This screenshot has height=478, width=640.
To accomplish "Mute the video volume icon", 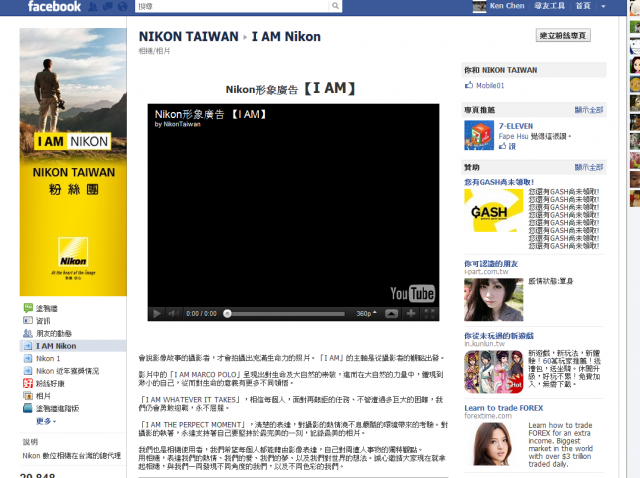I will [173, 313].
